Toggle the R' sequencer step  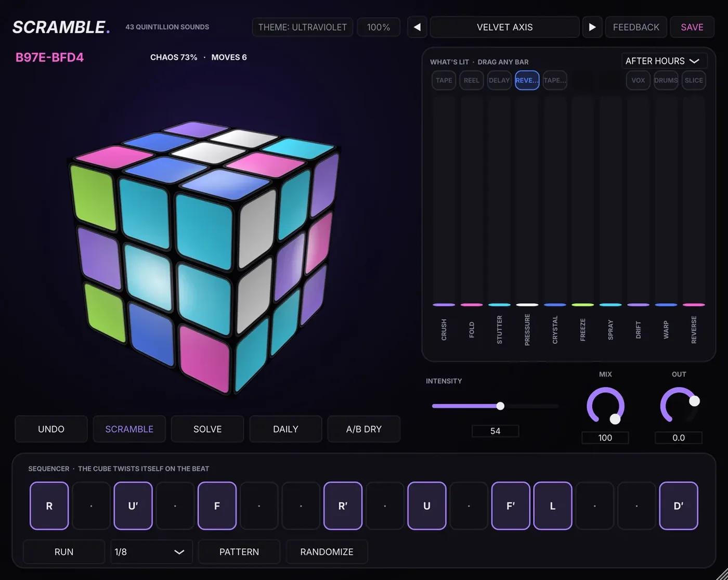pyautogui.click(x=343, y=506)
